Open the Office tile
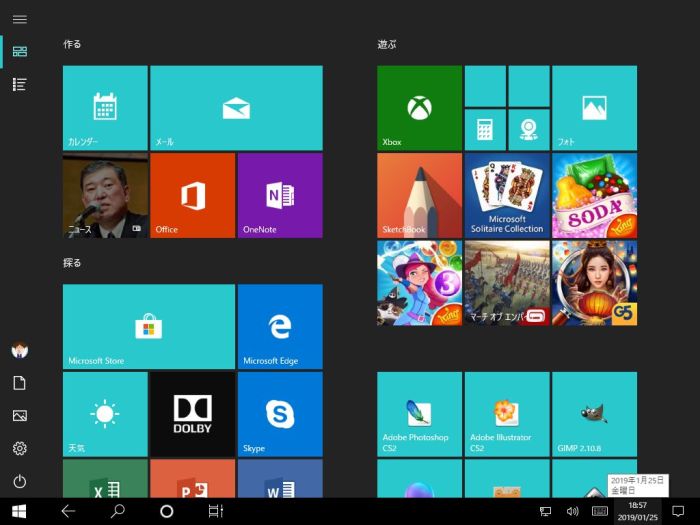This screenshot has width=700, height=525. click(x=192, y=195)
